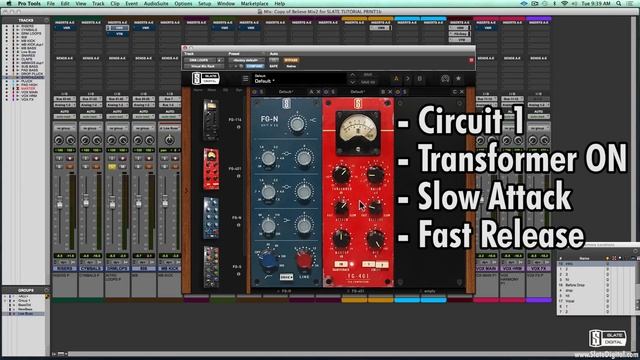Click the Makeup knob on FG-401
The width and height of the screenshot is (640, 360).
point(341,240)
